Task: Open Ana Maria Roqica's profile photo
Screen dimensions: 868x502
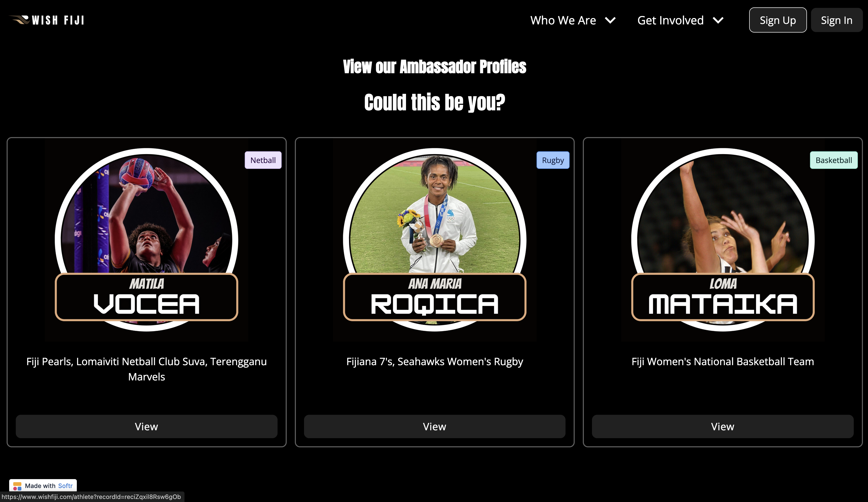Action: 435,240
